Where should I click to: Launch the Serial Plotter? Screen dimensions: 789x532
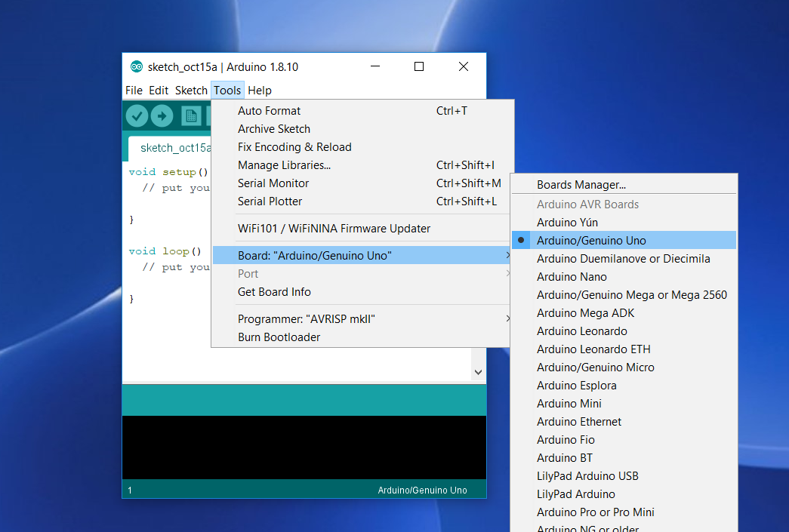pos(362,201)
